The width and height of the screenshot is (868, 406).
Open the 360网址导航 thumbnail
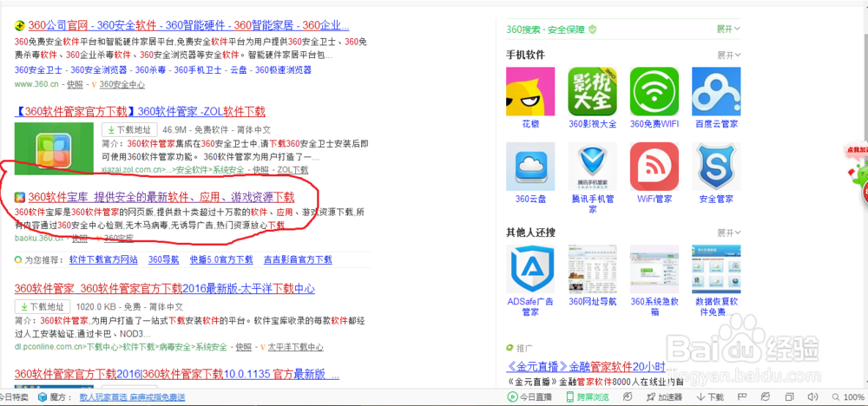pos(592,269)
